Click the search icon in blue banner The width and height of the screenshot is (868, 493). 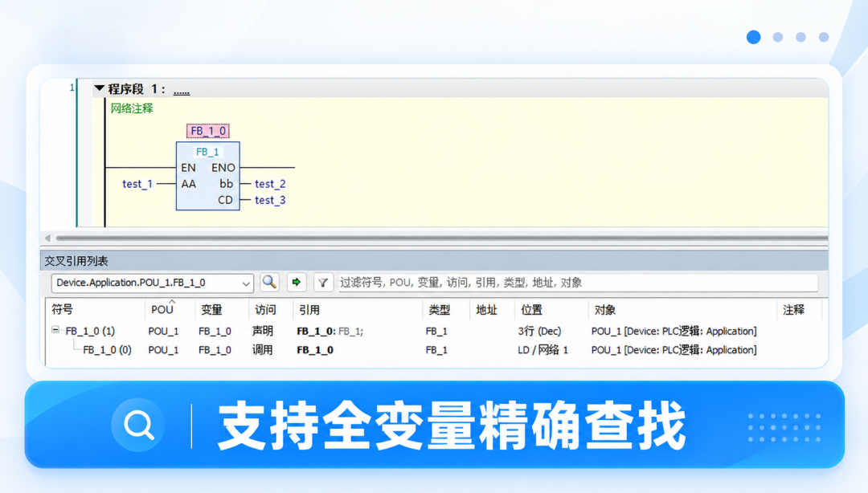[x=138, y=425]
